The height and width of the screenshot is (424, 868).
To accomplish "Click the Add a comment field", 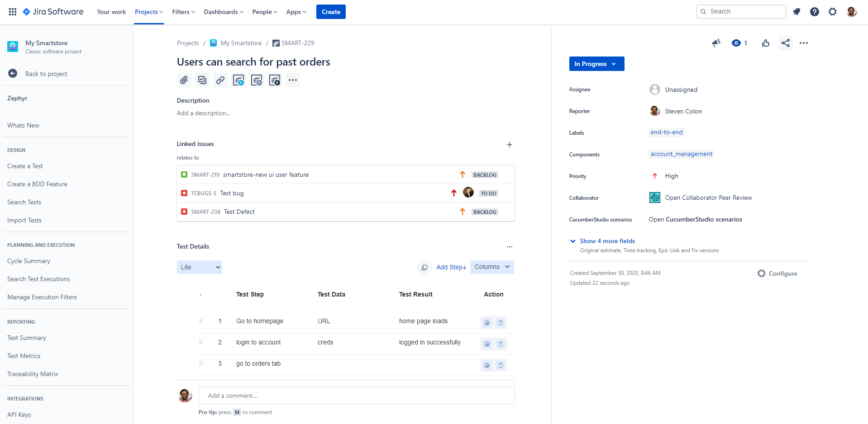I will 357,396.
